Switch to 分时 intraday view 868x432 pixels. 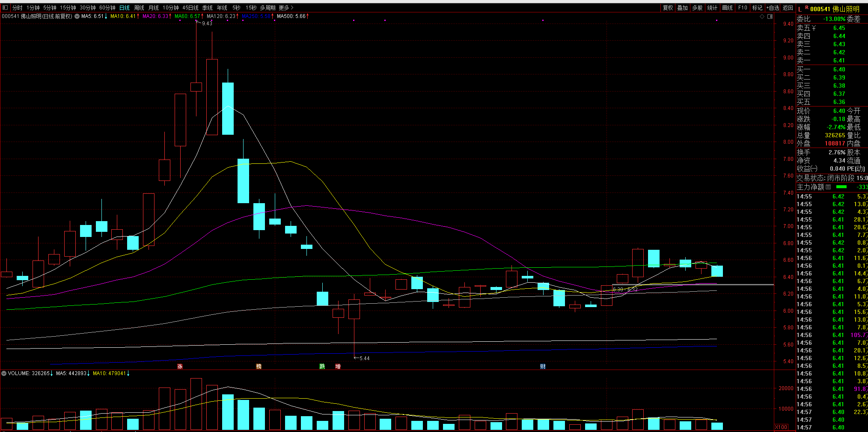coord(18,8)
